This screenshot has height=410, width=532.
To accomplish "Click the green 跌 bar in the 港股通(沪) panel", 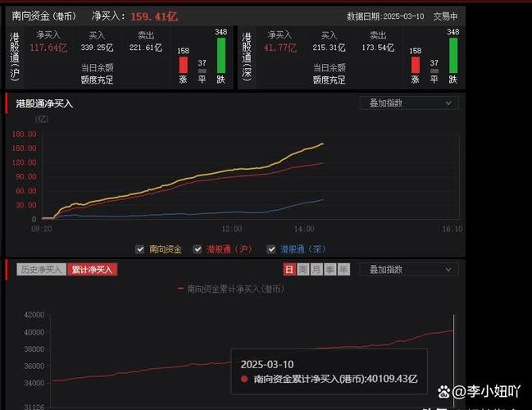I will pos(221,55).
